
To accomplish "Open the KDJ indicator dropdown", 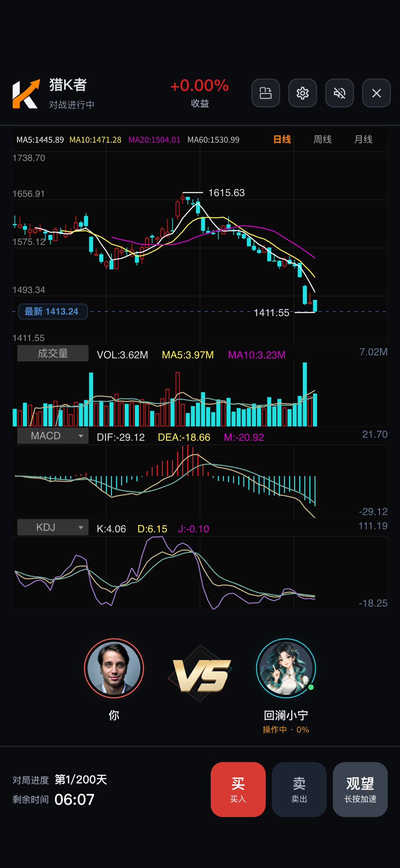I will [x=53, y=527].
